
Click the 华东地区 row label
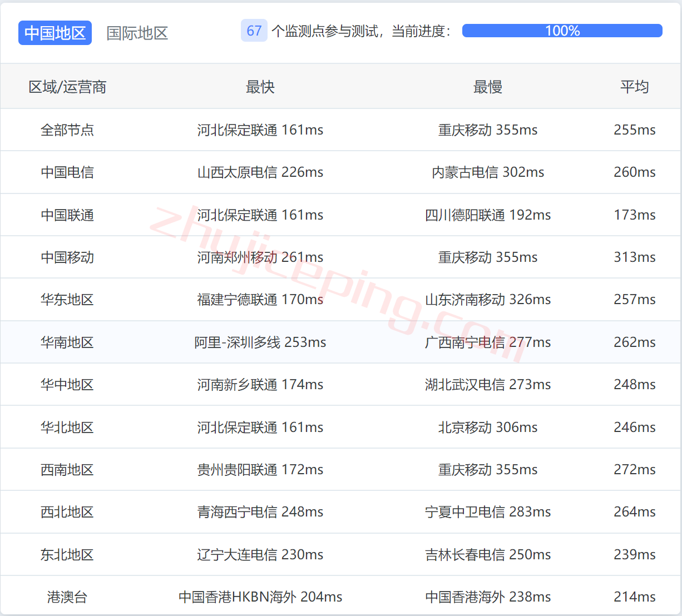pos(68,299)
